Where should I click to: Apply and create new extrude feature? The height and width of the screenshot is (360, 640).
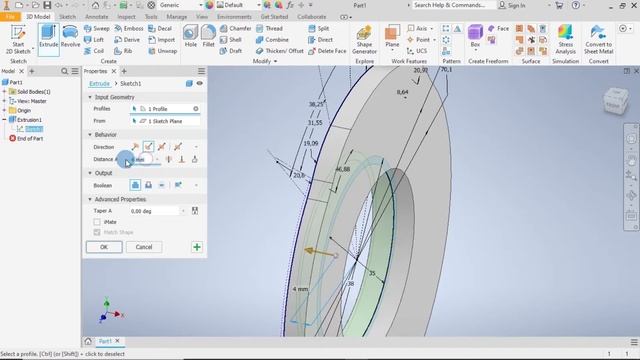tap(197, 247)
